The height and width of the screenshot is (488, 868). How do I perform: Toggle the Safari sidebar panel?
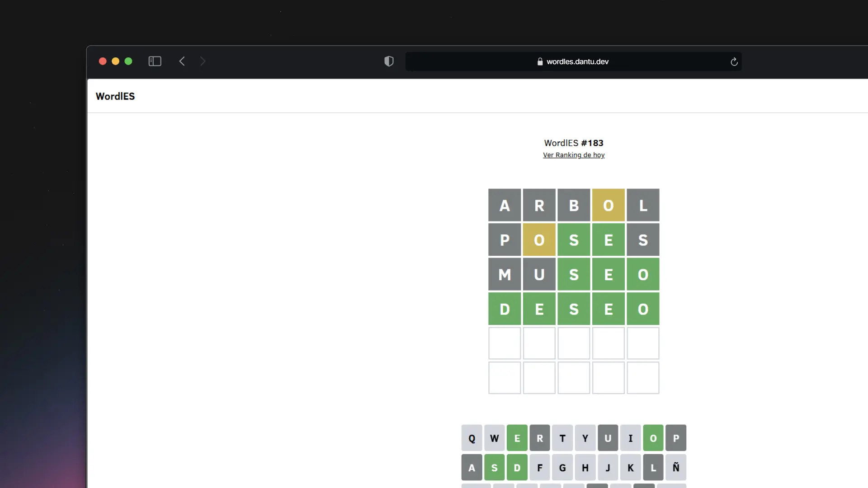[155, 61]
